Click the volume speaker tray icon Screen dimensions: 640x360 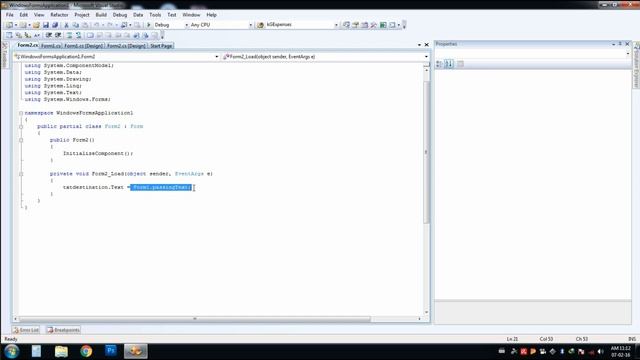[600, 351]
